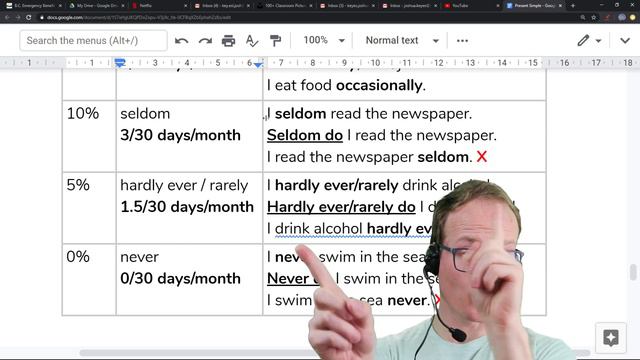
Task: Close the Present Simple tab
Action: [560, 6]
